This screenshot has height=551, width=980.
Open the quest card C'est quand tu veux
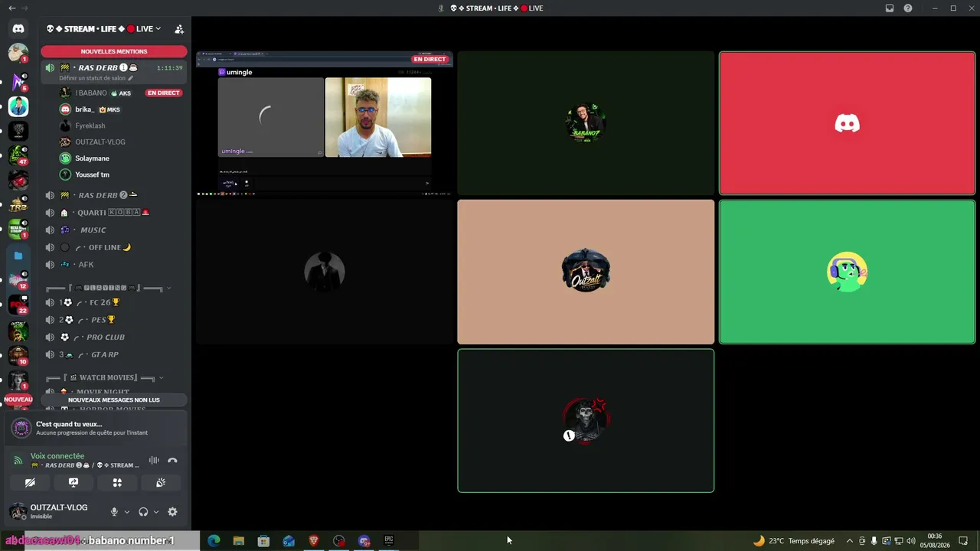click(96, 429)
